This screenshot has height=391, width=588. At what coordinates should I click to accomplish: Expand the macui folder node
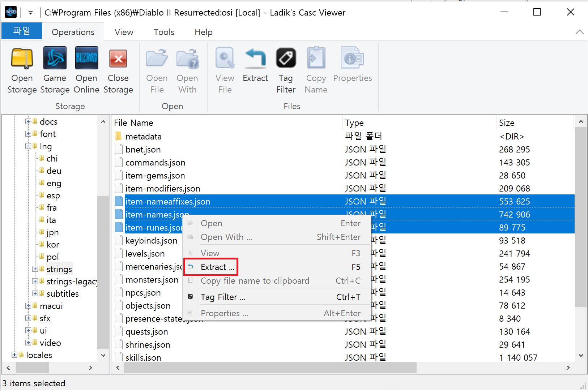[x=28, y=306]
